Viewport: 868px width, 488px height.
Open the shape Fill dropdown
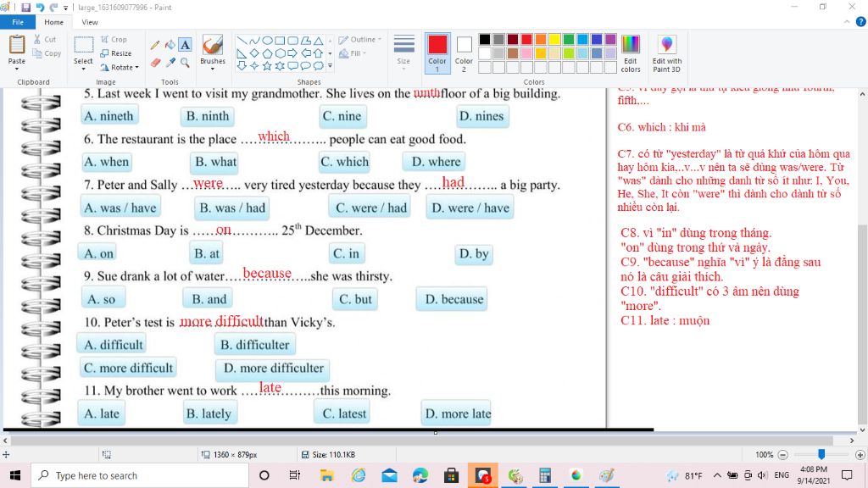click(x=353, y=53)
